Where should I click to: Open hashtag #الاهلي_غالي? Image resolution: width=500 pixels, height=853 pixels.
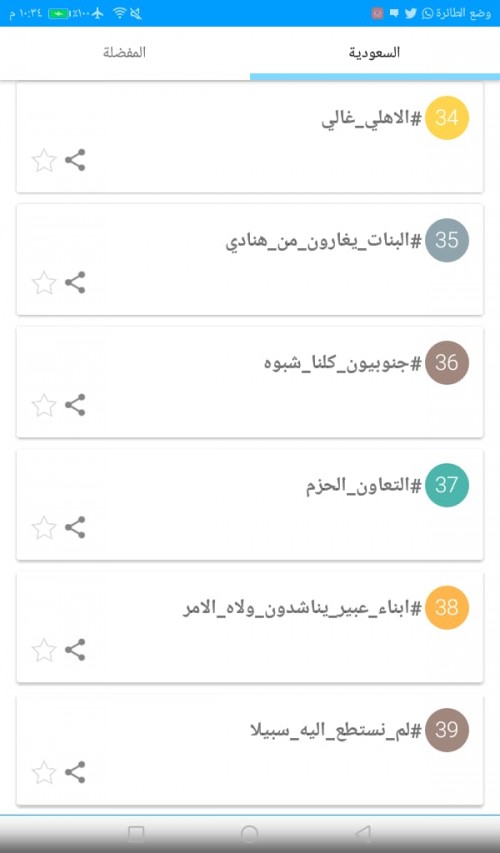tap(372, 119)
